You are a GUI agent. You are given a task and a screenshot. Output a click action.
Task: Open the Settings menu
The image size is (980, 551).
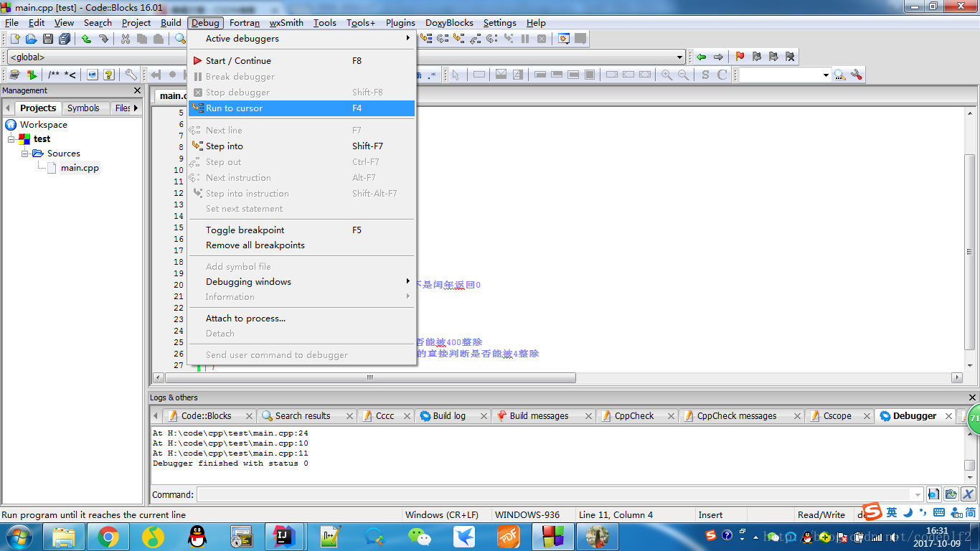(x=499, y=23)
